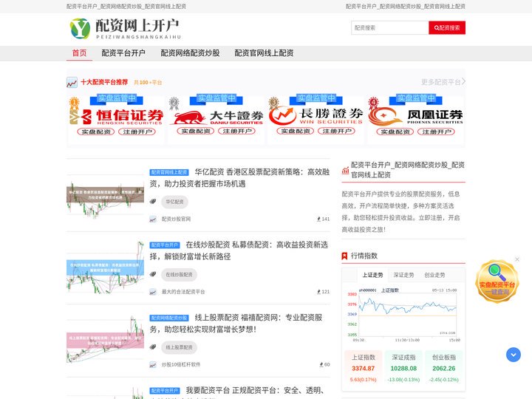Focus the 配资搜索 search input field
Image resolution: width=532 pixels, height=399 pixels.
390,28
